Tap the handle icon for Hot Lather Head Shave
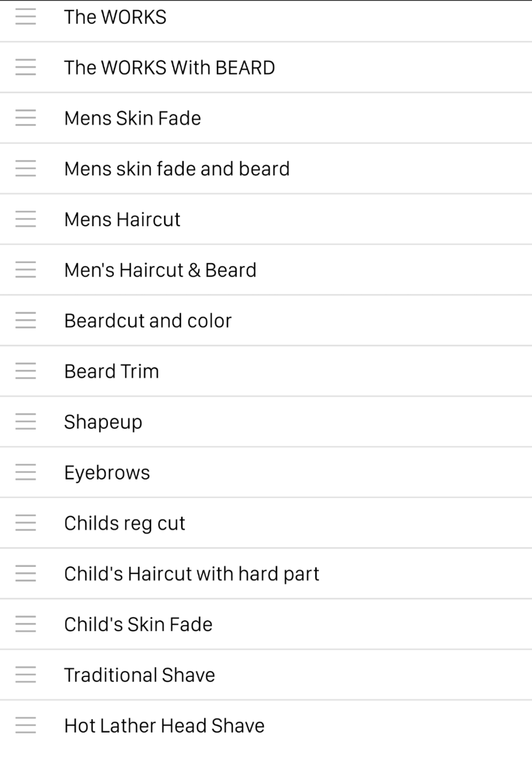Viewport: 532px width, 765px height. coord(25,725)
